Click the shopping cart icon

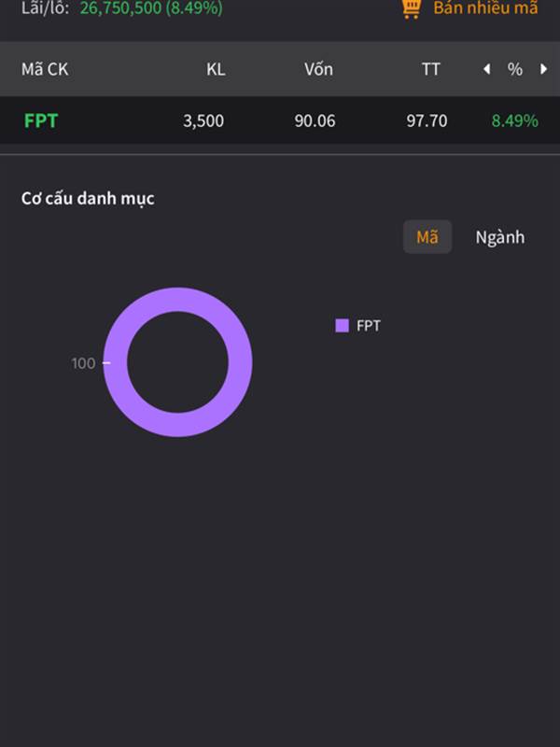click(411, 8)
